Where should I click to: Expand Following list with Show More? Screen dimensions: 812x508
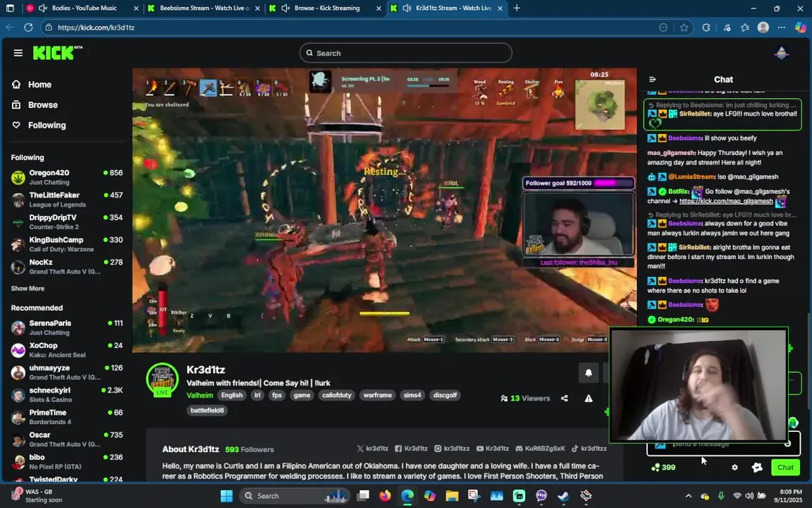tap(27, 288)
